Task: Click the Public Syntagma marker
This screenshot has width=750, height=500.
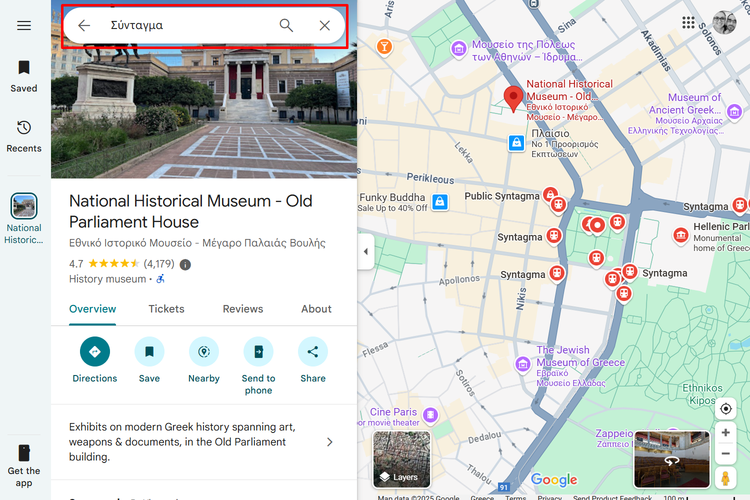Action: click(x=550, y=195)
